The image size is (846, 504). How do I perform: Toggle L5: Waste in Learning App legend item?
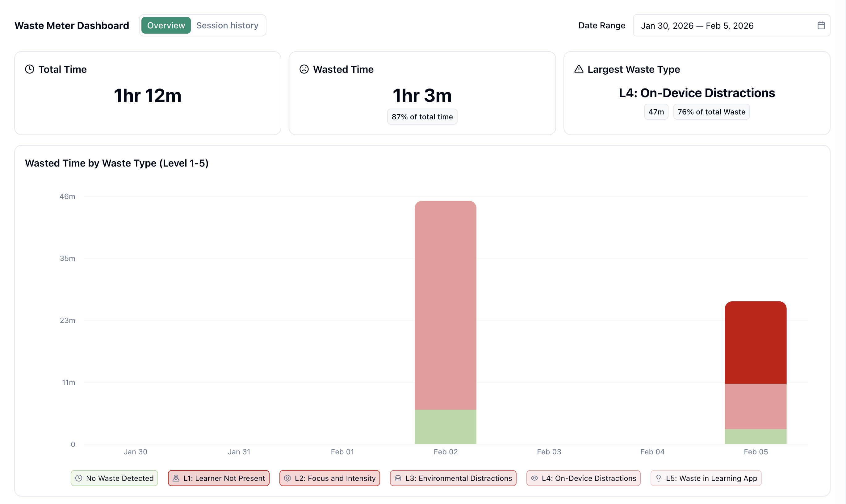705,478
